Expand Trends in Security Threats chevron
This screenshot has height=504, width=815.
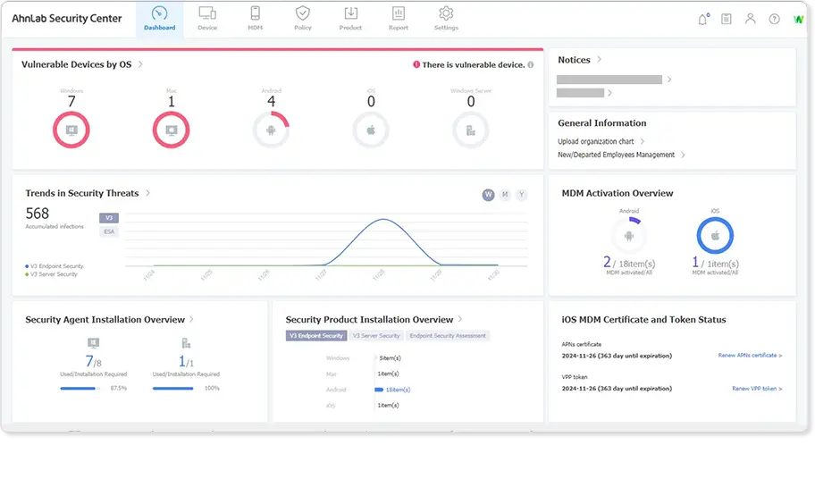tap(148, 193)
